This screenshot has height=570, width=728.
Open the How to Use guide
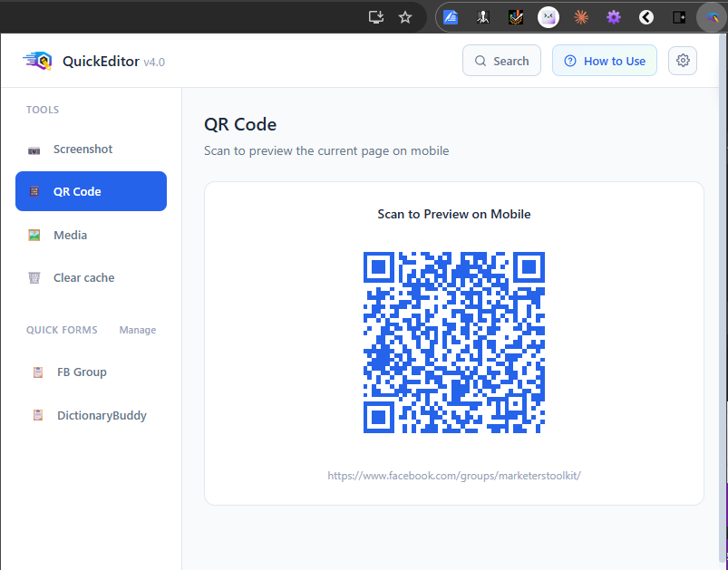pyautogui.click(x=605, y=61)
